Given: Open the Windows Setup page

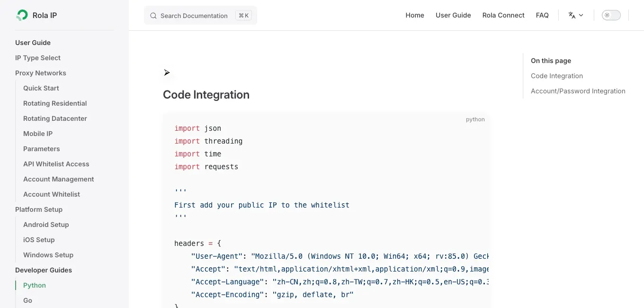Looking at the screenshot, I should tap(48, 255).
